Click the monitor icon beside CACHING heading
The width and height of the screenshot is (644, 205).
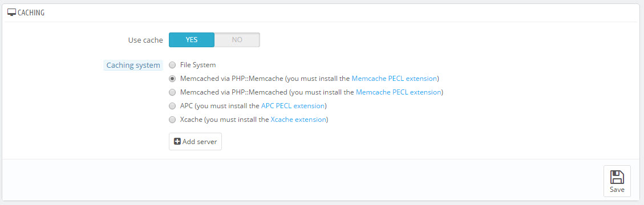pos(12,13)
